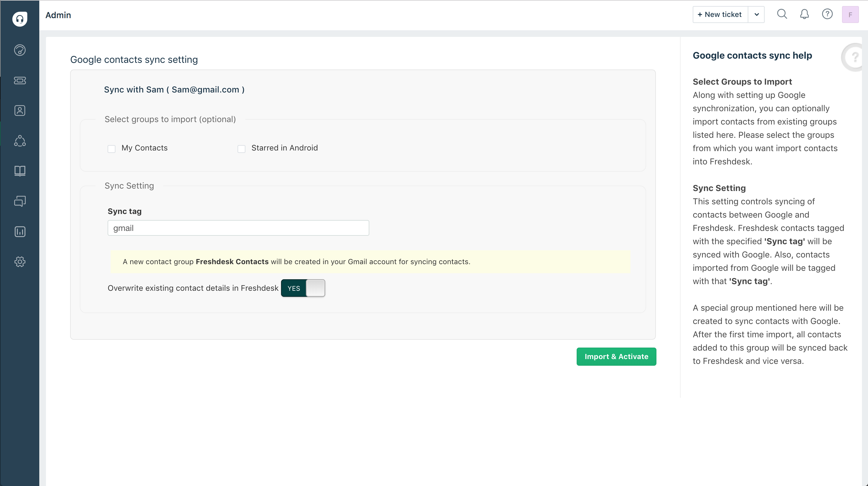Image resolution: width=868 pixels, height=486 pixels.
Task: Check the My Contacts checkbox
Action: point(112,149)
